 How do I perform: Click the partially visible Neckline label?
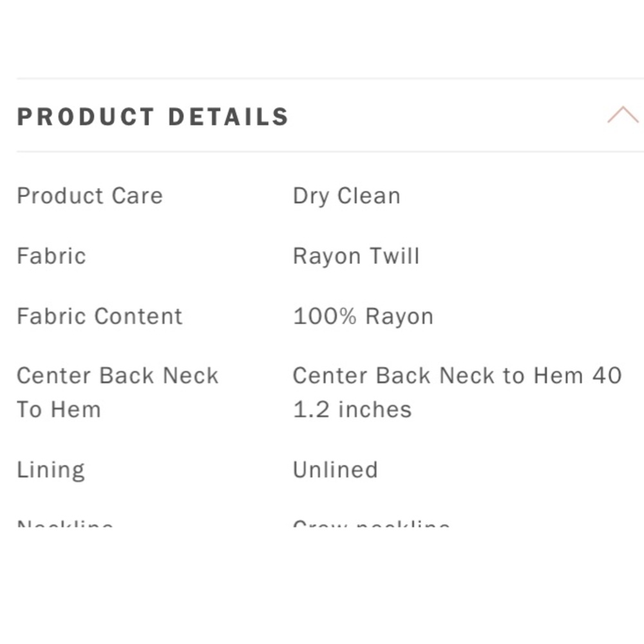(65, 523)
